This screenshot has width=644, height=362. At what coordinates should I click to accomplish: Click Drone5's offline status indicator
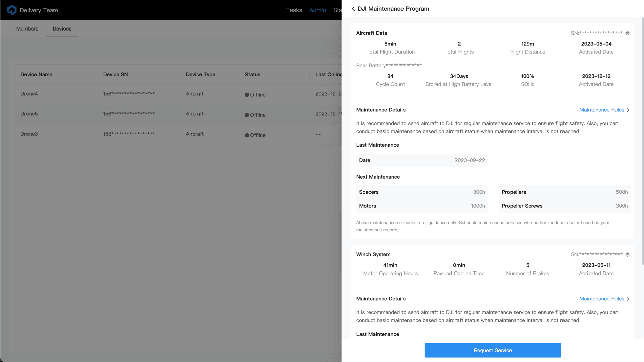coord(247,115)
